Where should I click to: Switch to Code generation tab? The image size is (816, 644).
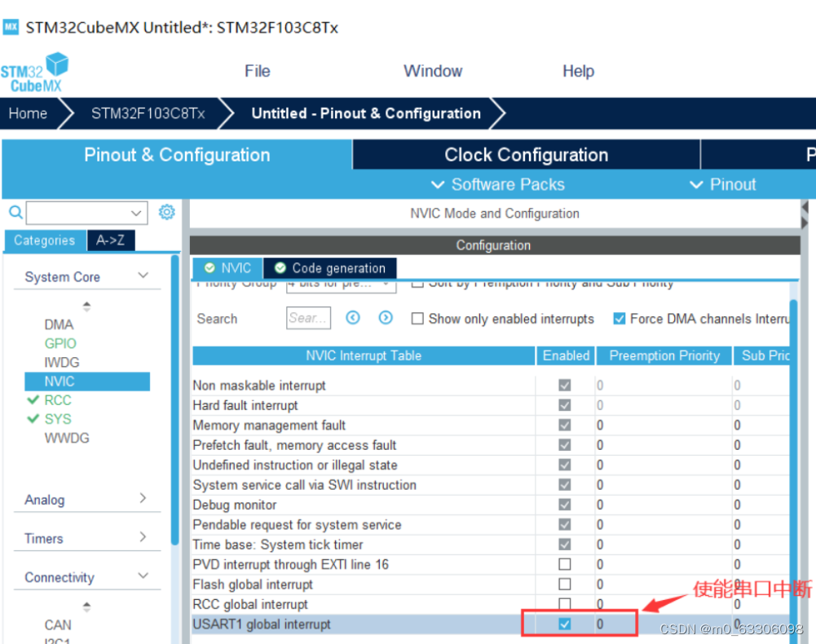pos(330,268)
